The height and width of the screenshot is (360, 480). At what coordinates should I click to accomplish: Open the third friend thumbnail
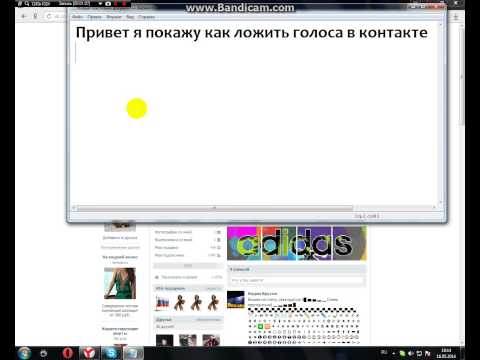pos(211,341)
